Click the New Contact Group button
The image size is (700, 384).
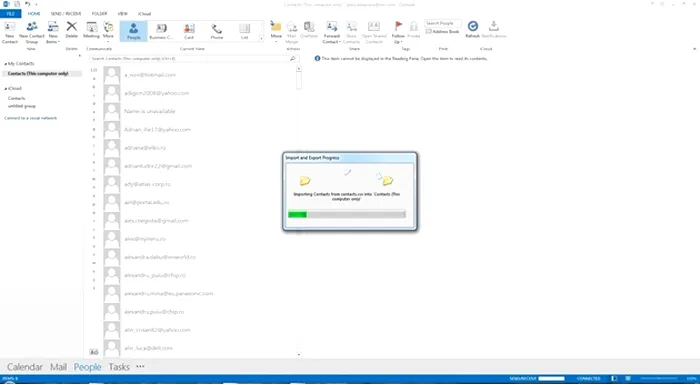(x=32, y=32)
